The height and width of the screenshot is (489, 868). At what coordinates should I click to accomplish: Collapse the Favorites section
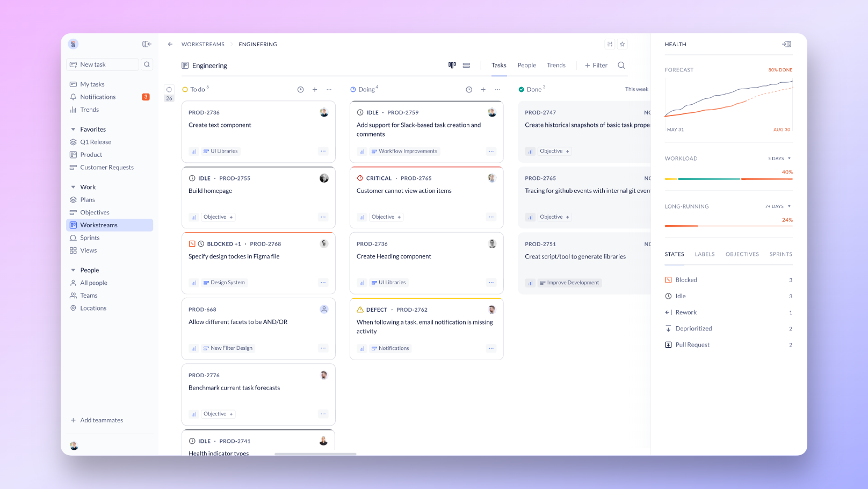coord(73,130)
